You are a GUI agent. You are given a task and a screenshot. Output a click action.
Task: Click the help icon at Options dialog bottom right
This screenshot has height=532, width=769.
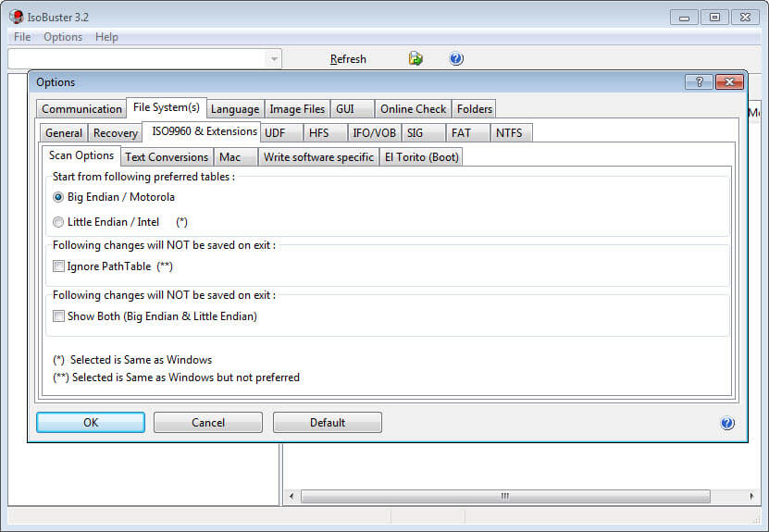coord(727,423)
